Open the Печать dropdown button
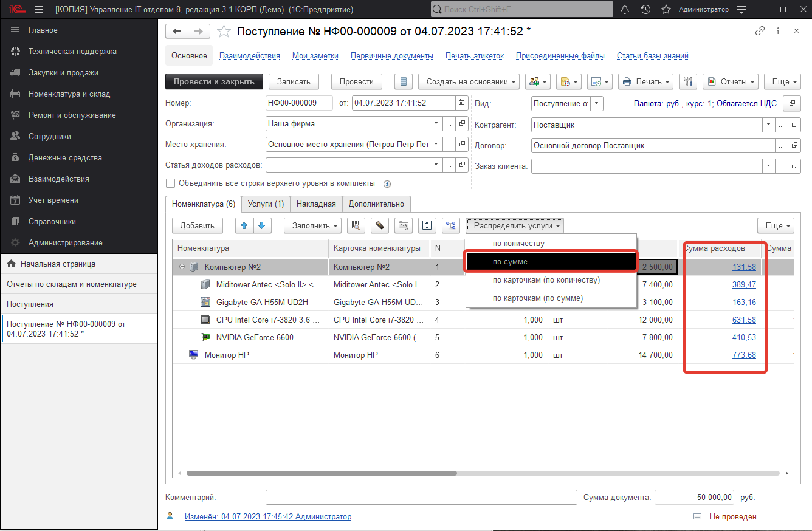The height and width of the screenshot is (531, 812). point(645,81)
